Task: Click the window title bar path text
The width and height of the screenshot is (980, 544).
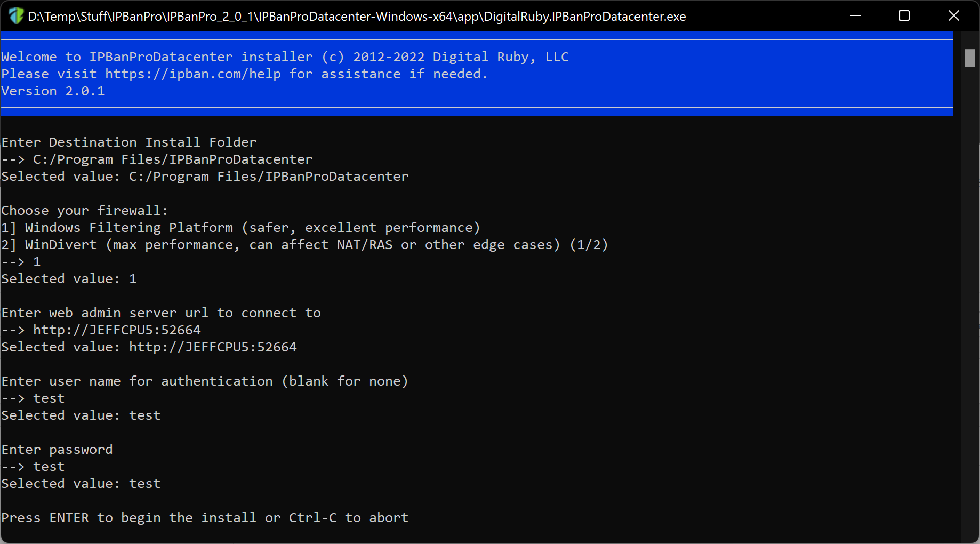Action: click(x=357, y=17)
